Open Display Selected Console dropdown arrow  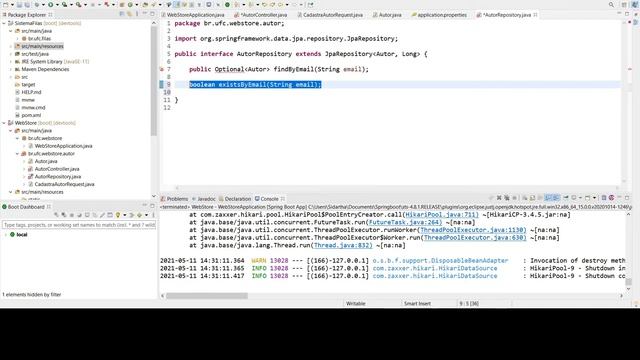coord(580,198)
